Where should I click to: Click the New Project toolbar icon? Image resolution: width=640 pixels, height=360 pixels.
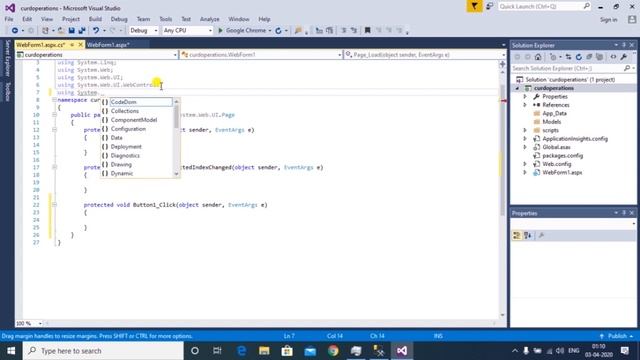pyautogui.click(x=45, y=31)
